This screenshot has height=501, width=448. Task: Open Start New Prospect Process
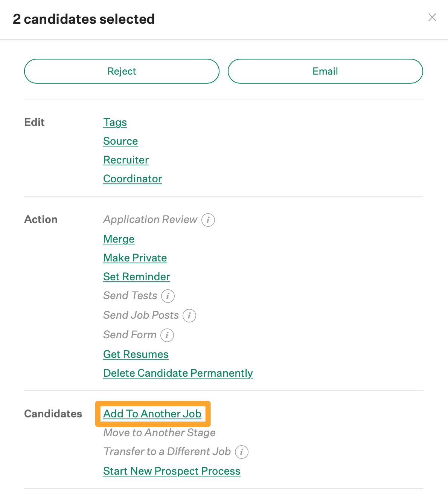pos(172,471)
